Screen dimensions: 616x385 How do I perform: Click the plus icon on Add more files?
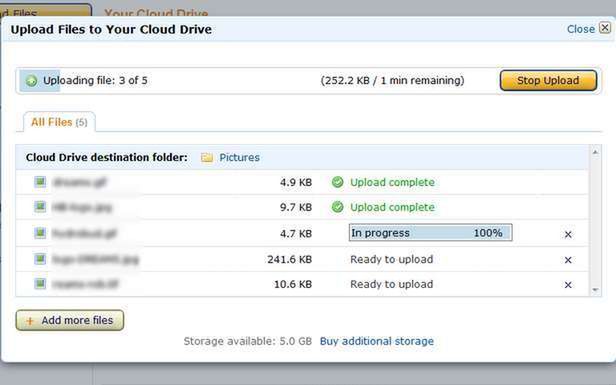coord(30,321)
